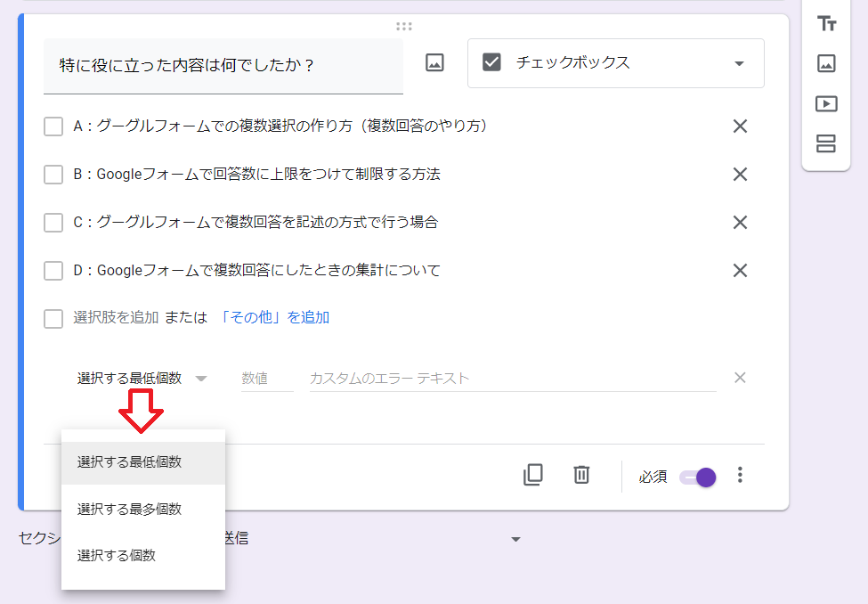Duplicate this question using the copy icon
The width and height of the screenshot is (868, 604).
click(532, 475)
